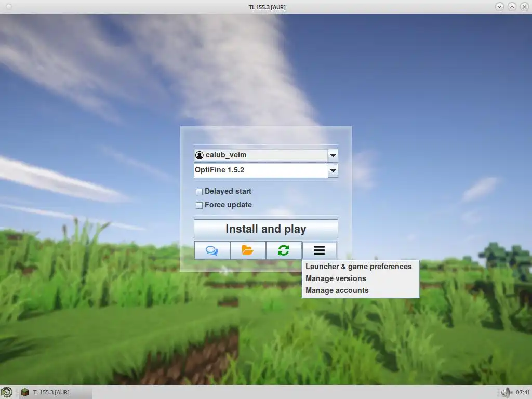Click the hamburger menu button

tap(320, 250)
